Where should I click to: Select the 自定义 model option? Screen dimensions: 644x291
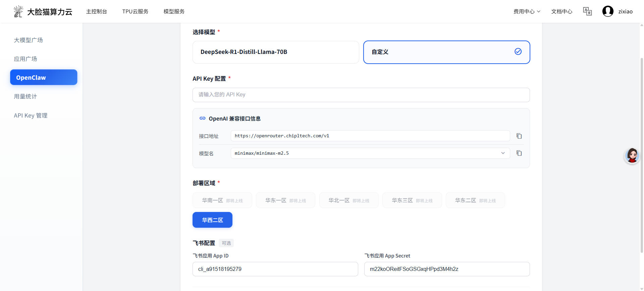click(x=446, y=52)
